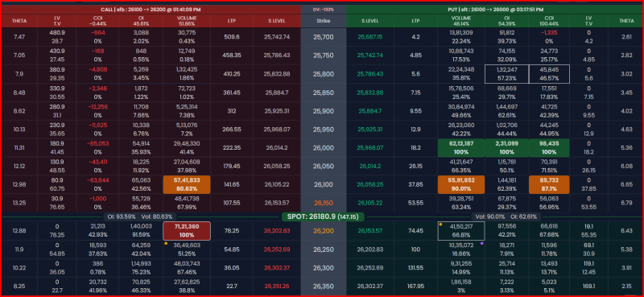This screenshot has height=297, width=644.
Task: Click call theta value 7.47
Action: pos(19,36)
